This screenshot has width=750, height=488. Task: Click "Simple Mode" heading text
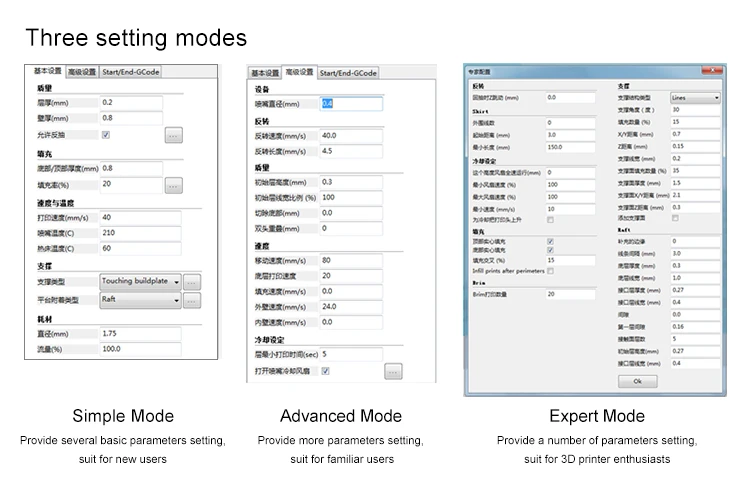(123, 416)
